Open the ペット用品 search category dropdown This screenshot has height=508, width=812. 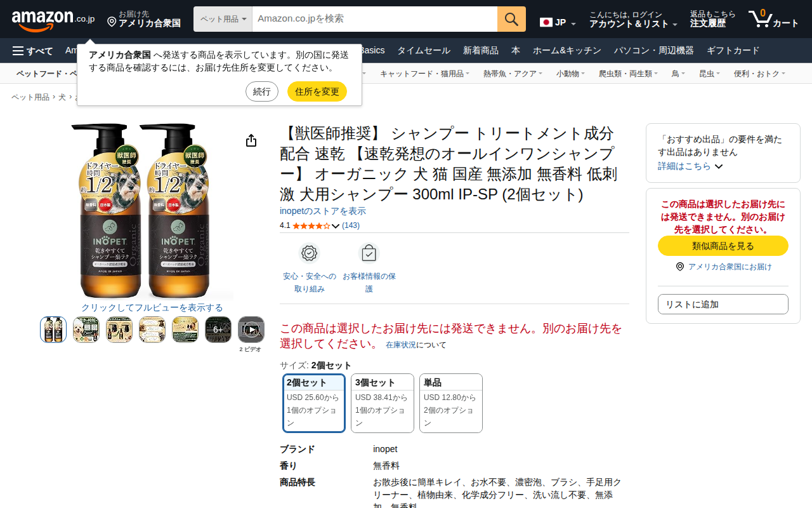(223, 19)
